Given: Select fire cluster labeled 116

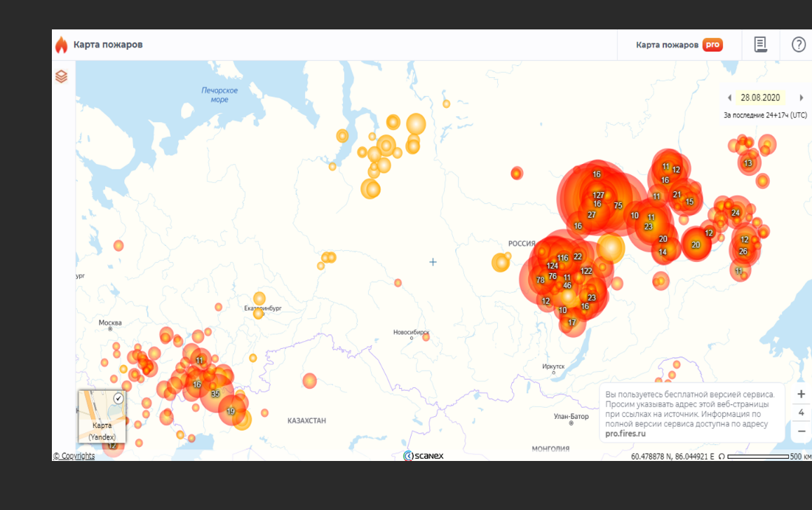Looking at the screenshot, I should (x=563, y=258).
